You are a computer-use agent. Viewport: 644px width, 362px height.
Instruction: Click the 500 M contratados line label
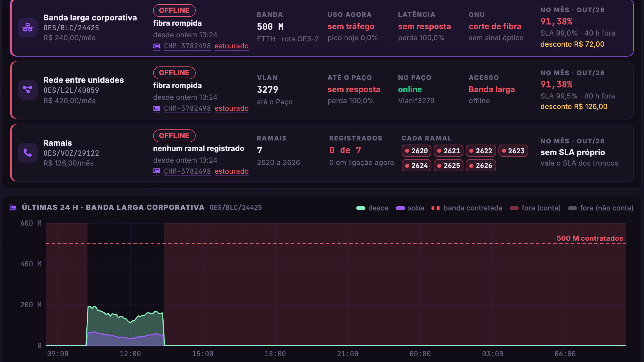click(x=590, y=238)
